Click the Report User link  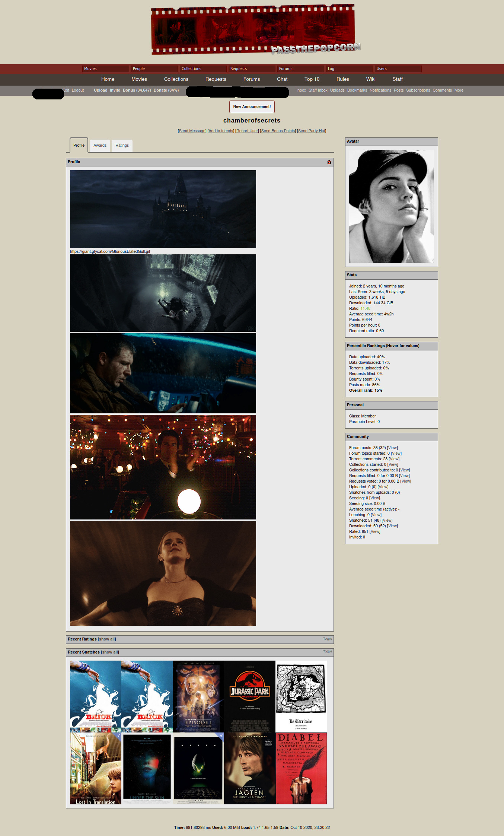click(x=247, y=131)
